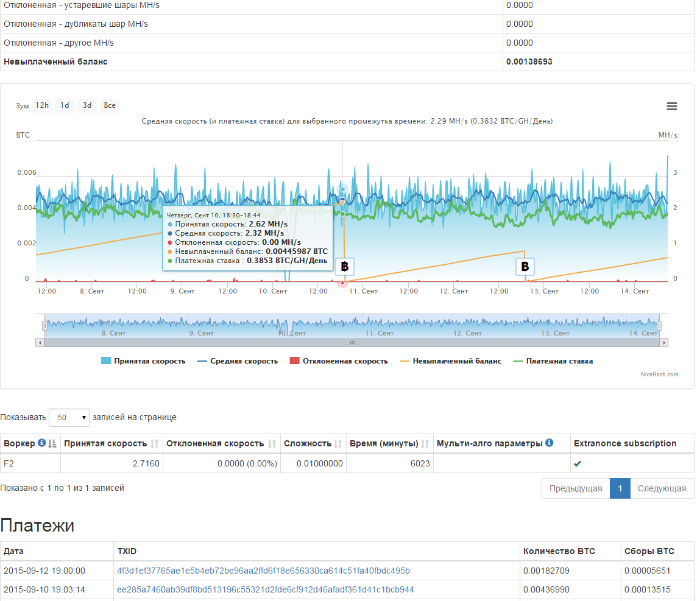Sort by Отклоненная скорость column
Screen dimensions: 700x601
[x=272, y=444]
